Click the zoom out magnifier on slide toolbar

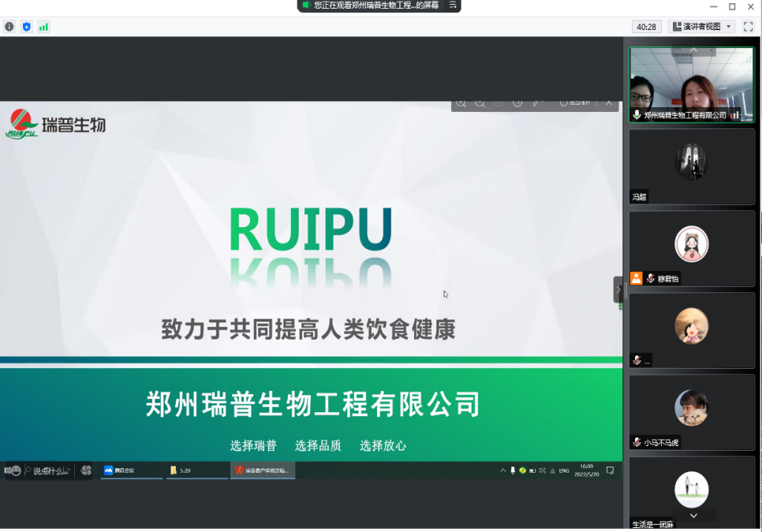coord(480,102)
